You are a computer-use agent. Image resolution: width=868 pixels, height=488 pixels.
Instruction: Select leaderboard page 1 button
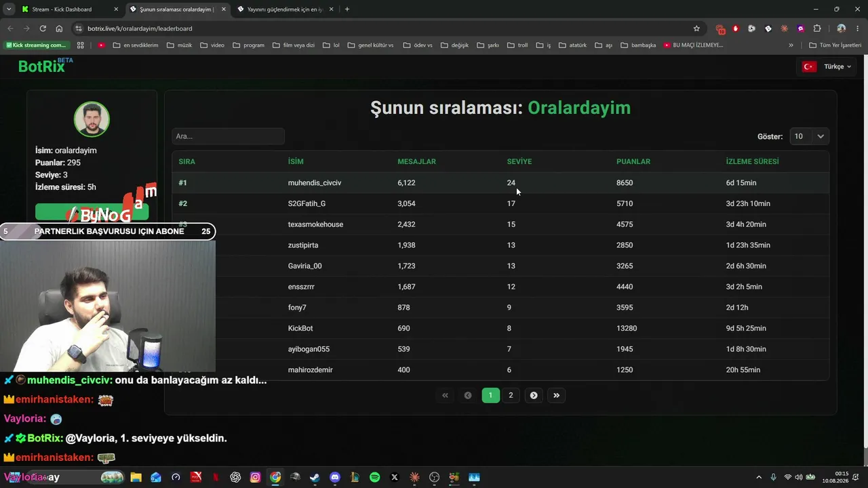click(490, 395)
